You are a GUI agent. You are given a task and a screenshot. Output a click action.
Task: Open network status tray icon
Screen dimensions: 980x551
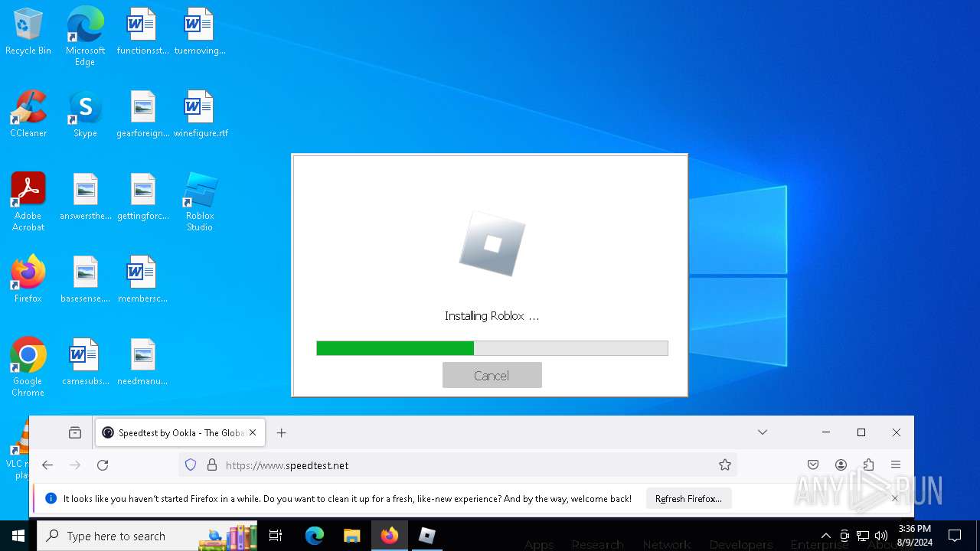[863, 536]
